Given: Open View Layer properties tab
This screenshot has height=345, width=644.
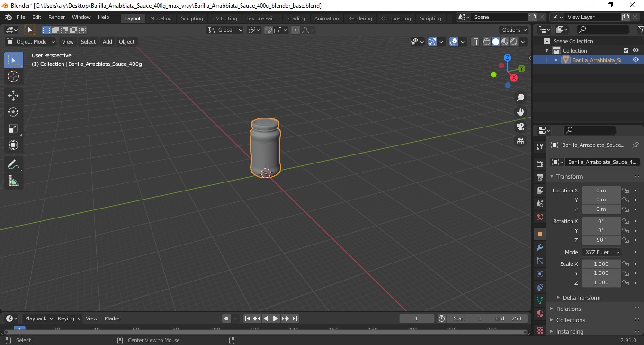Looking at the screenshot, I should 540,190.
